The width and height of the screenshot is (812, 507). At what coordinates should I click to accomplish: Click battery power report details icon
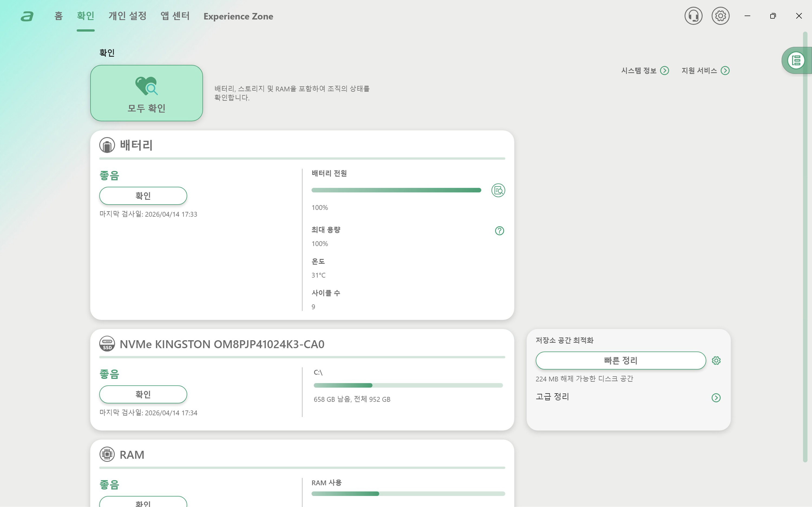(x=498, y=190)
